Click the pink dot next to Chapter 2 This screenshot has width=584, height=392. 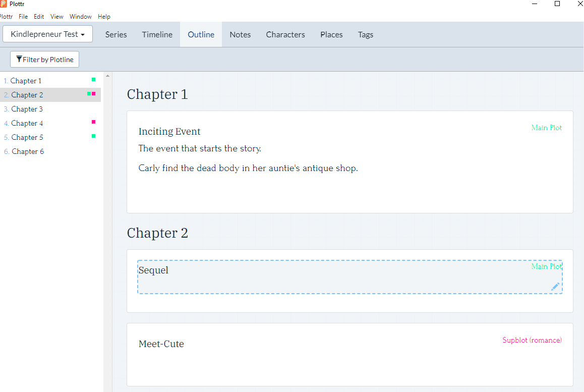[x=94, y=94]
